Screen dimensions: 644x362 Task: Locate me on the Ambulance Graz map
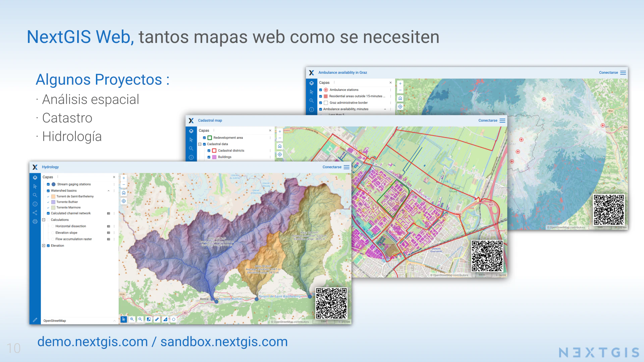(400, 107)
